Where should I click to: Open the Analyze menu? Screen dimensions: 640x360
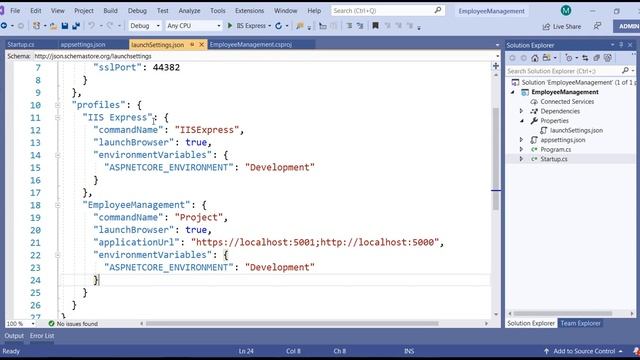pos(189,11)
